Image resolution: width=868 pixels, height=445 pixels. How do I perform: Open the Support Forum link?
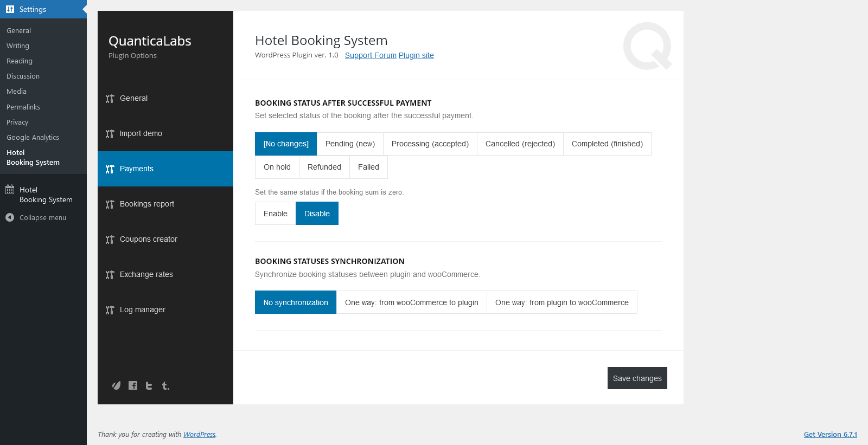pyautogui.click(x=371, y=55)
